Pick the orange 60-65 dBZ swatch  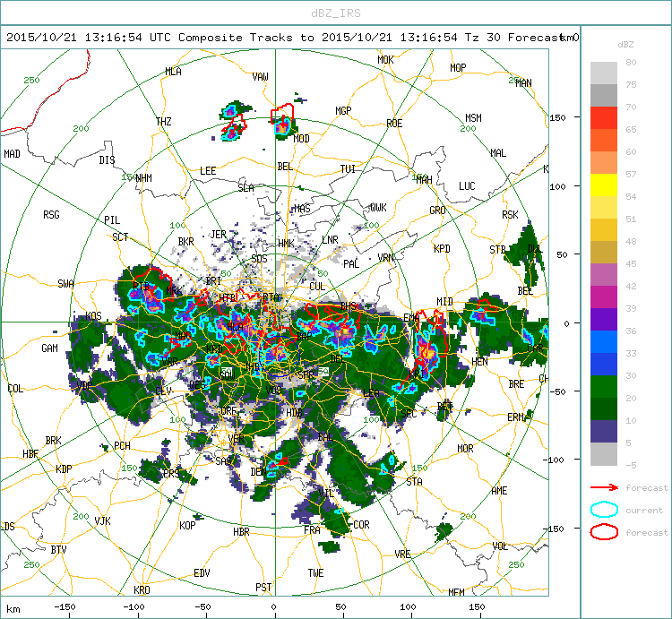604,140
